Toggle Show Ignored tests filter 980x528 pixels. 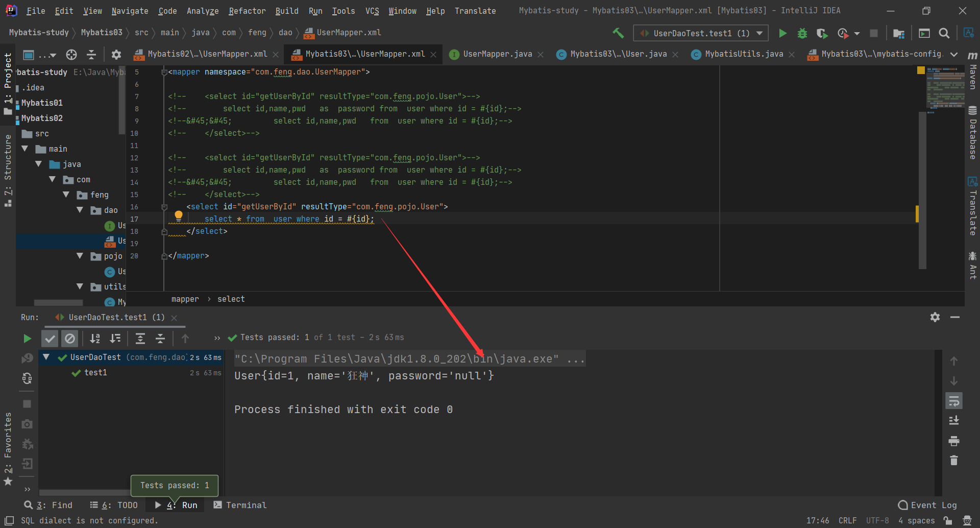point(70,338)
